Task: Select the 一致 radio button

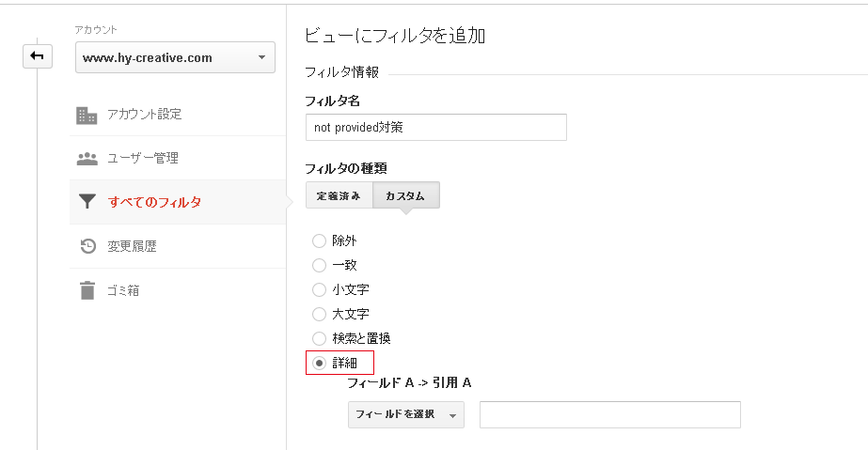Action: point(319,265)
